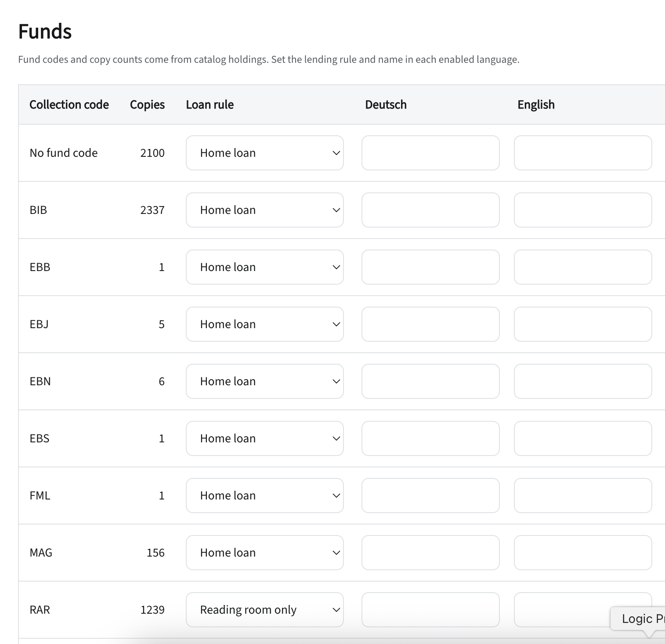Select the English name input for EBB
Screen dimensions: 665x644
(x=583, y=267)
